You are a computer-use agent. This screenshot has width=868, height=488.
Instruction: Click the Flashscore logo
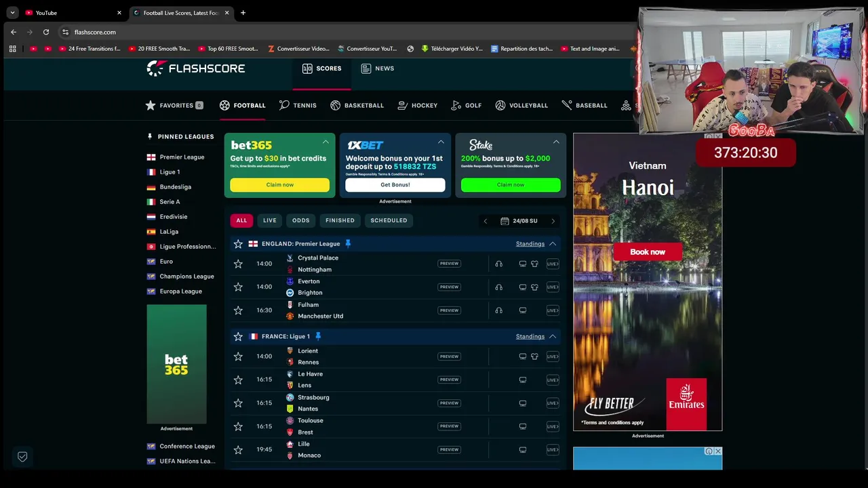click(196, 68)
